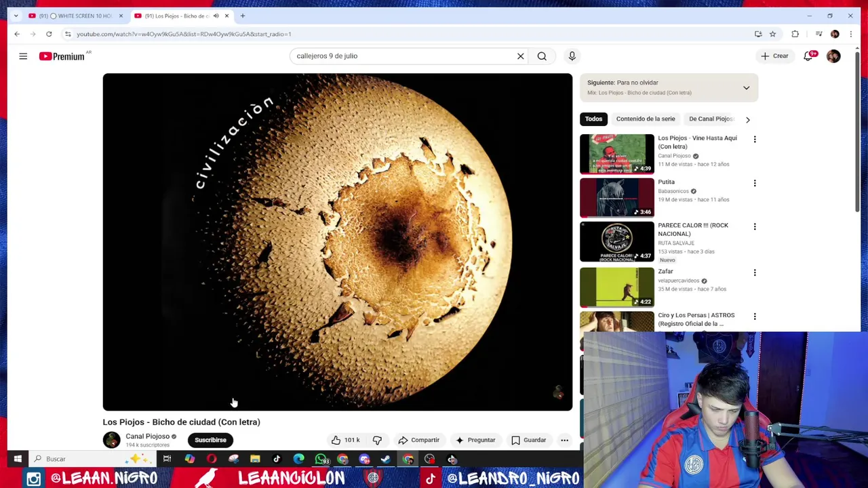Start voice search with the microphone
The width and height of the screenshot is (868, 488).
coord(572,56)
